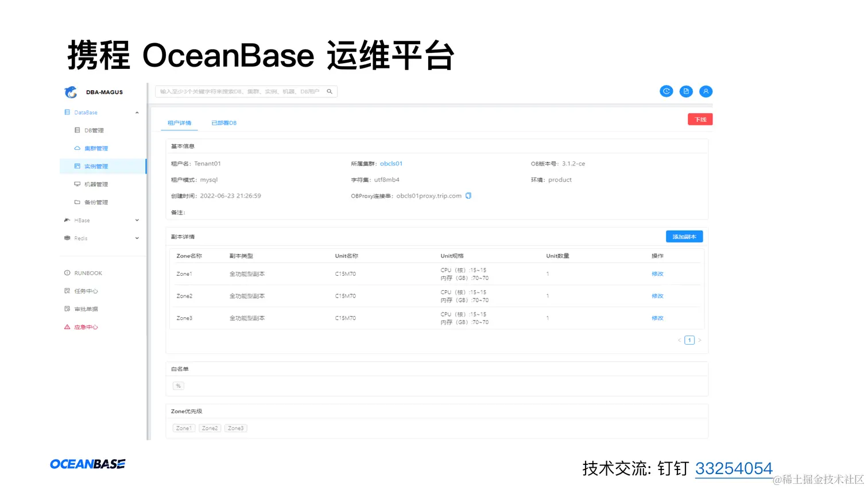Click the creation time 2022-06-23 21:26:59
The height and width of the screenshot is (489, 868).
pos(230,196)
